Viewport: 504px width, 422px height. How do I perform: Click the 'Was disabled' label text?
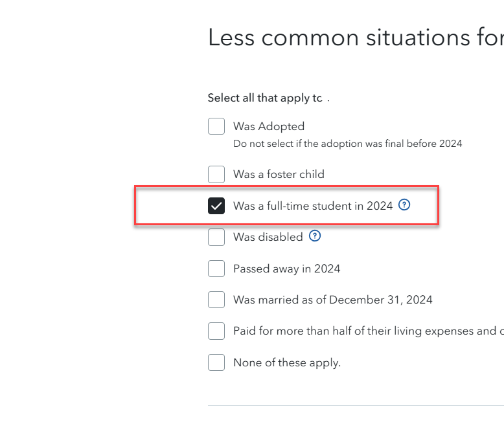pyautogui.click(x=268, y=237)
